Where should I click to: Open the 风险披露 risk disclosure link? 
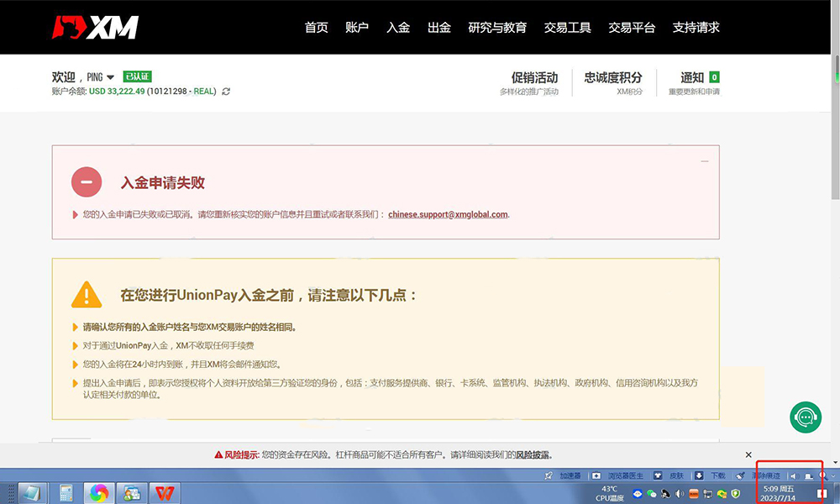point(533,454)
